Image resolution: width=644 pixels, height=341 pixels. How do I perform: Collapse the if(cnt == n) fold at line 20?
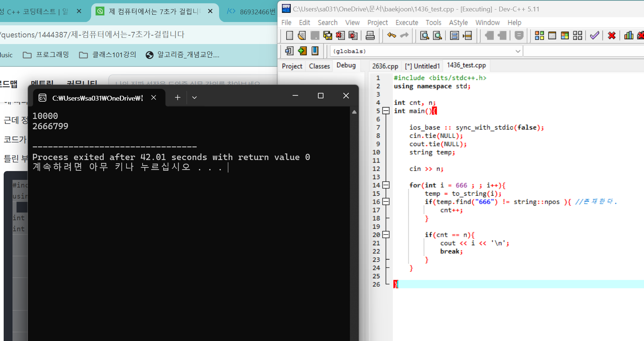tap(386, 235)
